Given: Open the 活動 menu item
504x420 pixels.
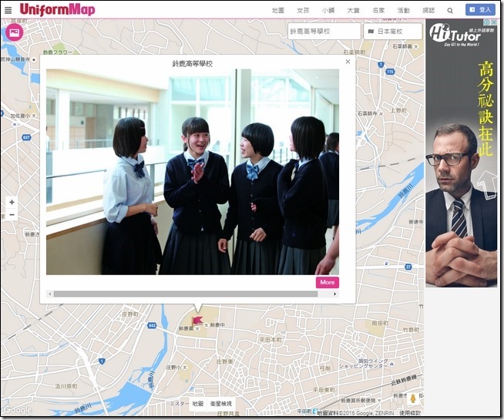Looking at the screenshot, I should (403, 11).
